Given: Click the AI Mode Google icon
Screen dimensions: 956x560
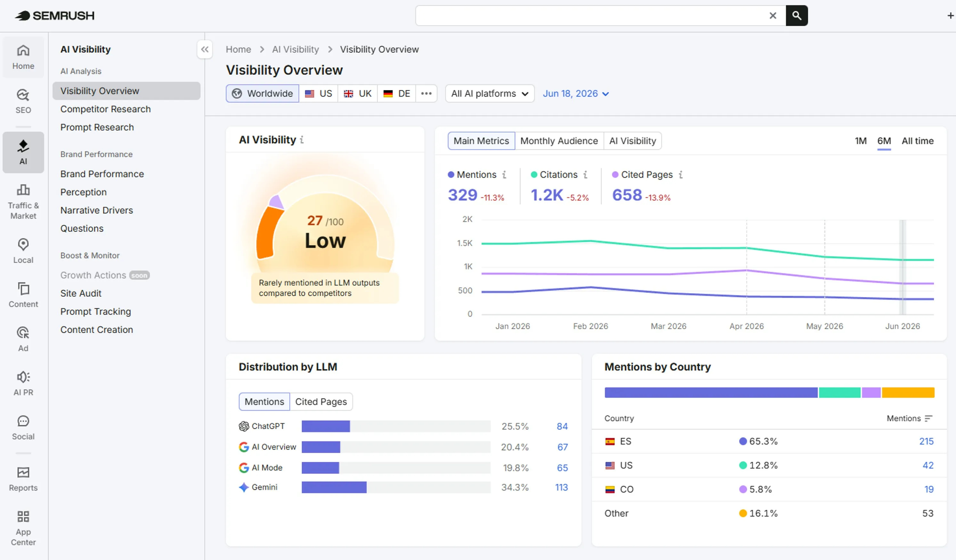Looking at the screenshot, I should point(244,468).
